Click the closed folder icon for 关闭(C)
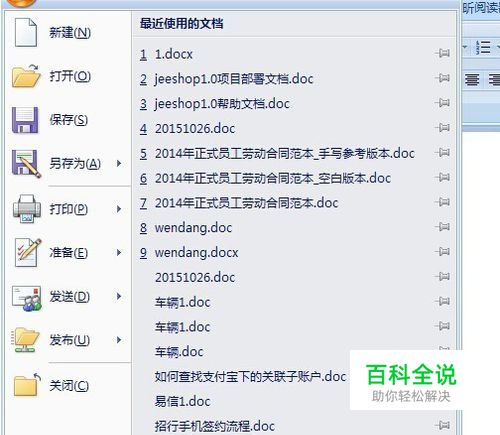This screenshot has width=500, height=435. [x=27, y=385]
